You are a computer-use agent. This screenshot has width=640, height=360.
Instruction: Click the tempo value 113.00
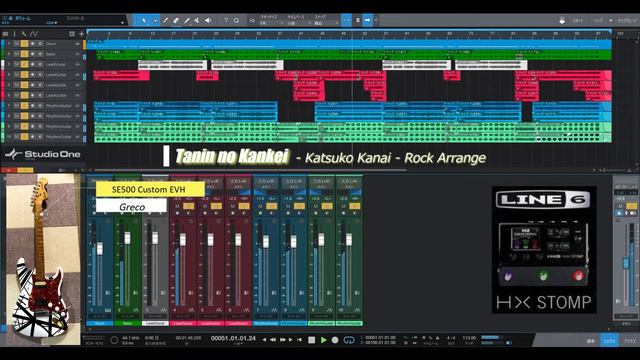pyautogui.click(x=469, y=338)
